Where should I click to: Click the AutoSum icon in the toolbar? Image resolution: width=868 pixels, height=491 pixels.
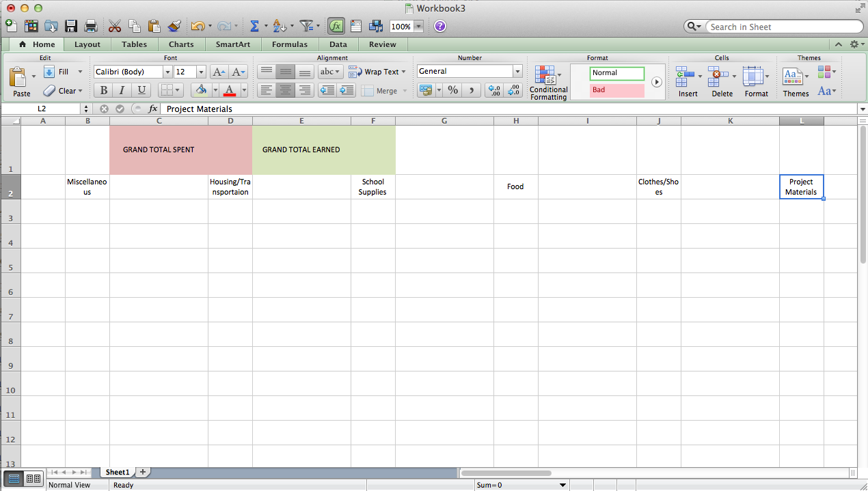[x=254, y=25]
